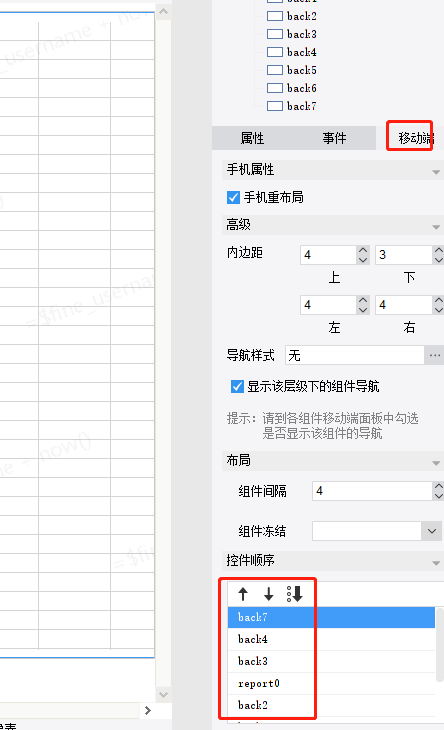Screen dimensions: 444x730
Task: Select back2 in the component tree
Action: (x=302, y=16)
